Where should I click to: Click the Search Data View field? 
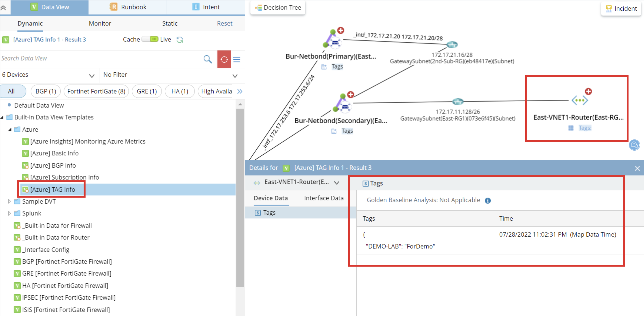pyautogui.click(x=100, y=58)
